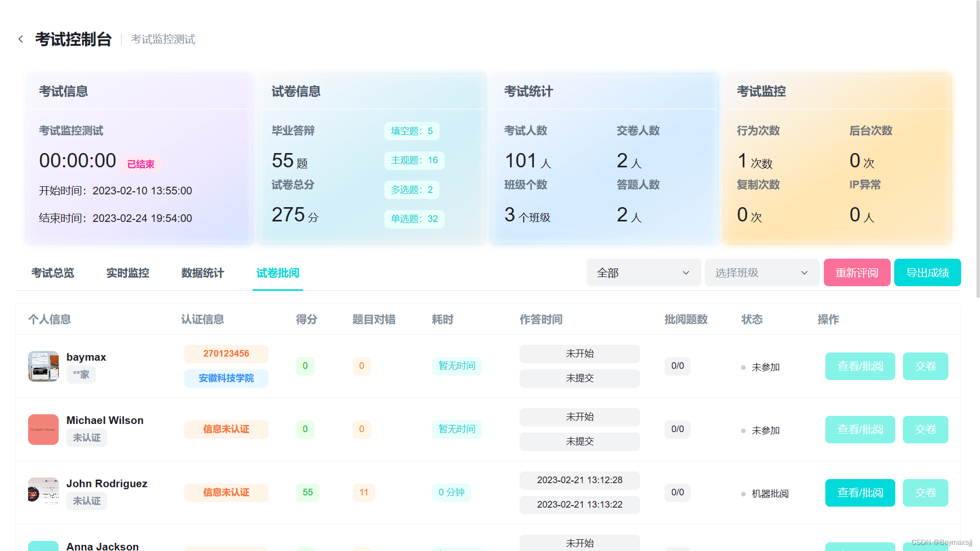Collapse the 全部 dropdown chevron
Screen dimensions: 980x551
[x=686, y=272]
